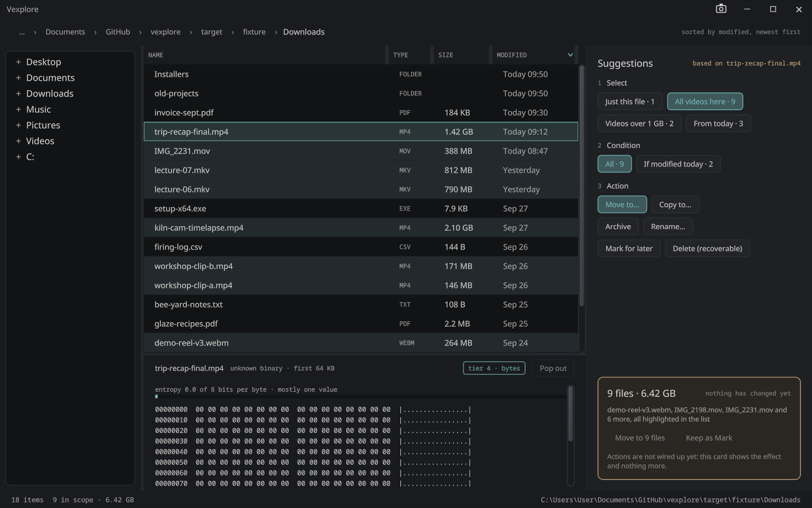Image resolution: width=812 pixels, height=508 pixels.
Task: Select the 'All · 9' condition chip
Action: [x=615, y=164]
